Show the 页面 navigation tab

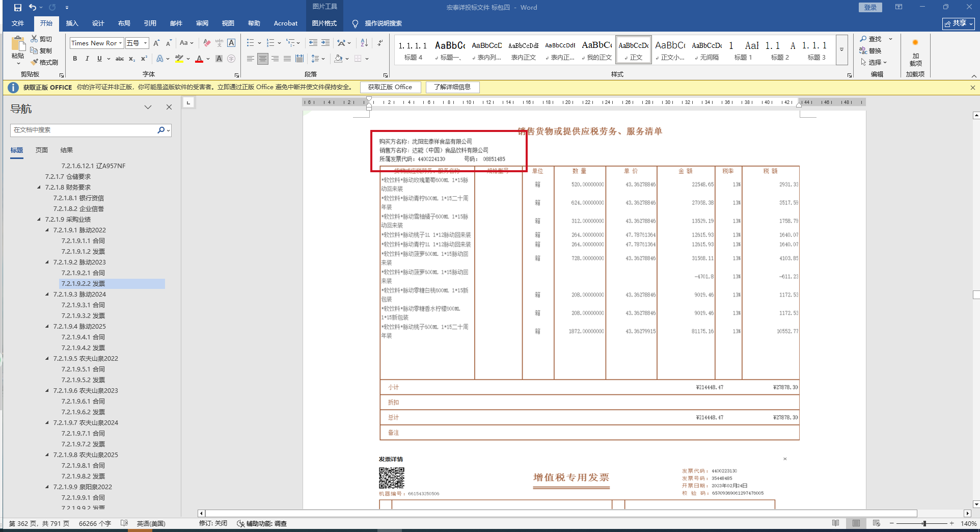(42, 150)
